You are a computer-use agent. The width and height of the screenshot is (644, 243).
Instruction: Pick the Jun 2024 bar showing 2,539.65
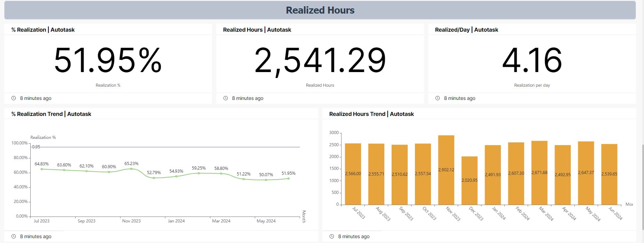tap(609, 174)
